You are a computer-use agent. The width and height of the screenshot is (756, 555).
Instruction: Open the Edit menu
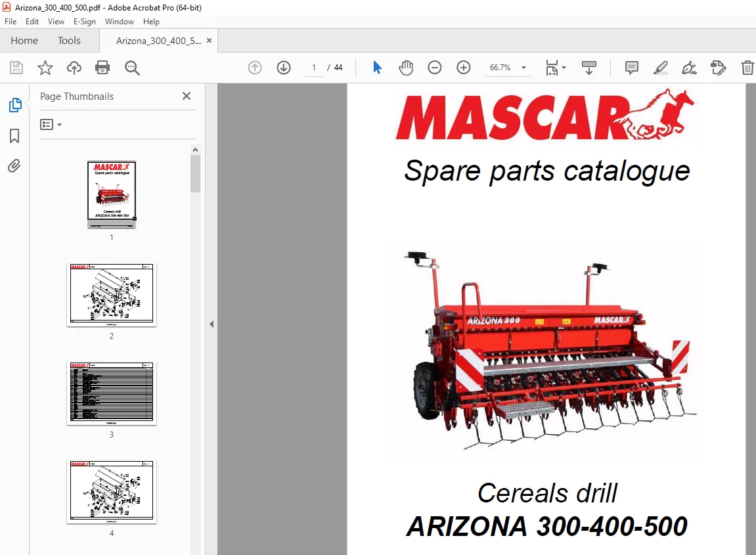click(32, 22)
